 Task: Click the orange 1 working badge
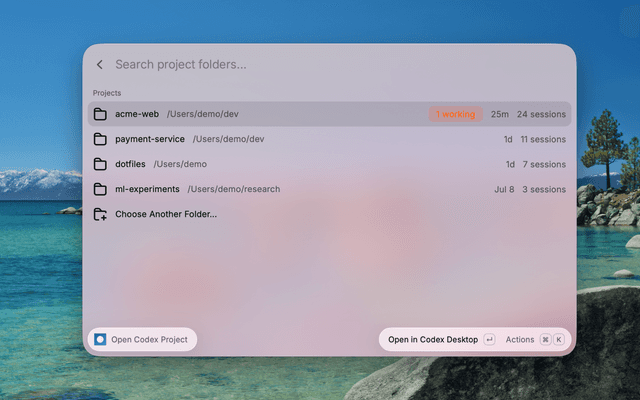tap(456, 114)
